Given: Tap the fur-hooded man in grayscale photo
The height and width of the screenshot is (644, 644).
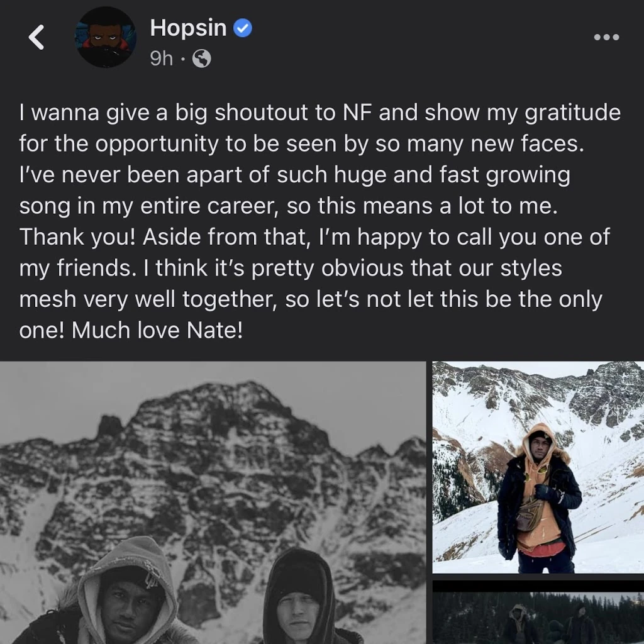Looking at the screenshot, I should pos(129,594).
